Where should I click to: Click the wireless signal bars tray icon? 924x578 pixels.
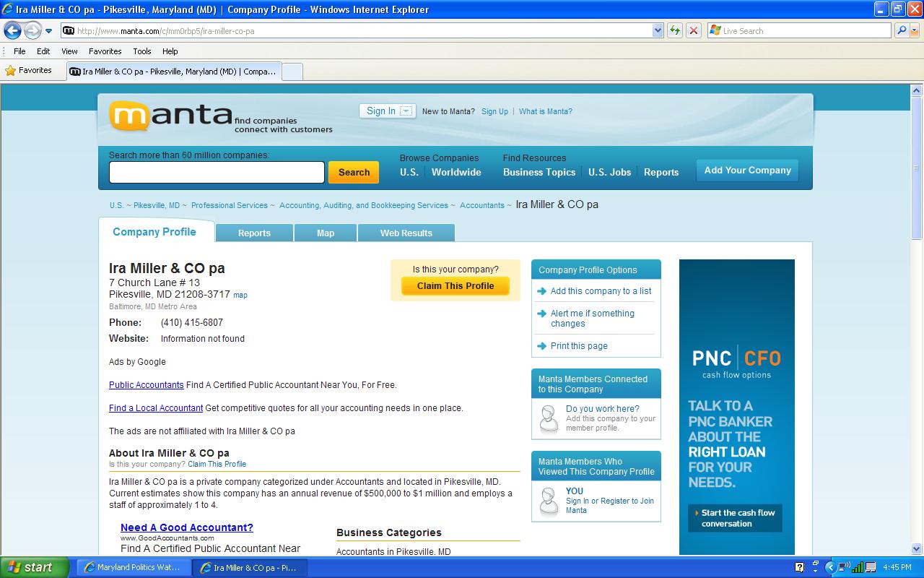tap(858, 567)
